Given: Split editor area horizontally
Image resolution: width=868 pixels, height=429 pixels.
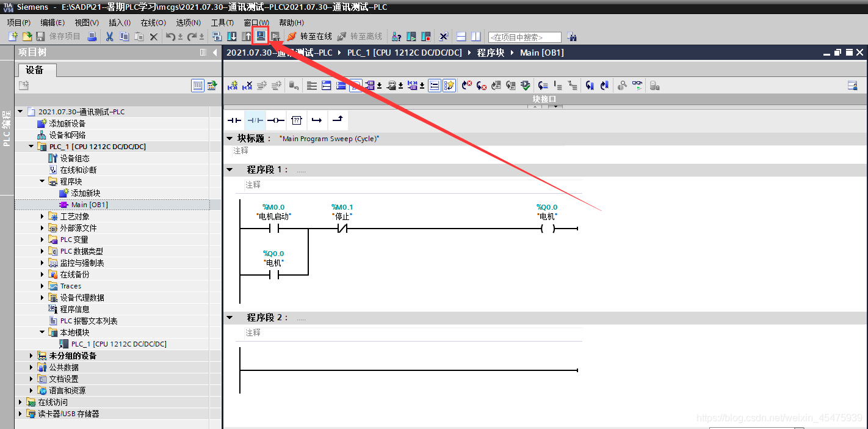Looking at the screenshot, I should [461, 37].
